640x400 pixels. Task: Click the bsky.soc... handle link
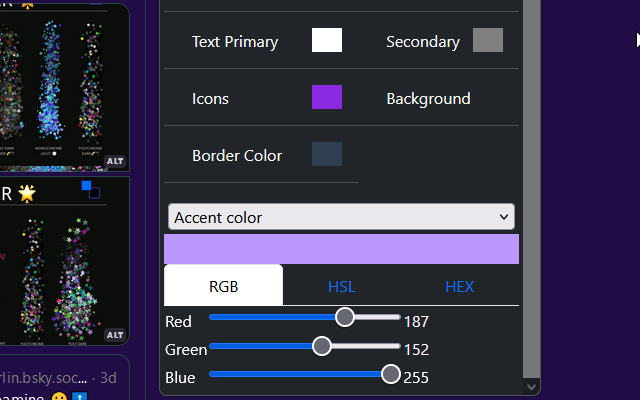[44, 378]
